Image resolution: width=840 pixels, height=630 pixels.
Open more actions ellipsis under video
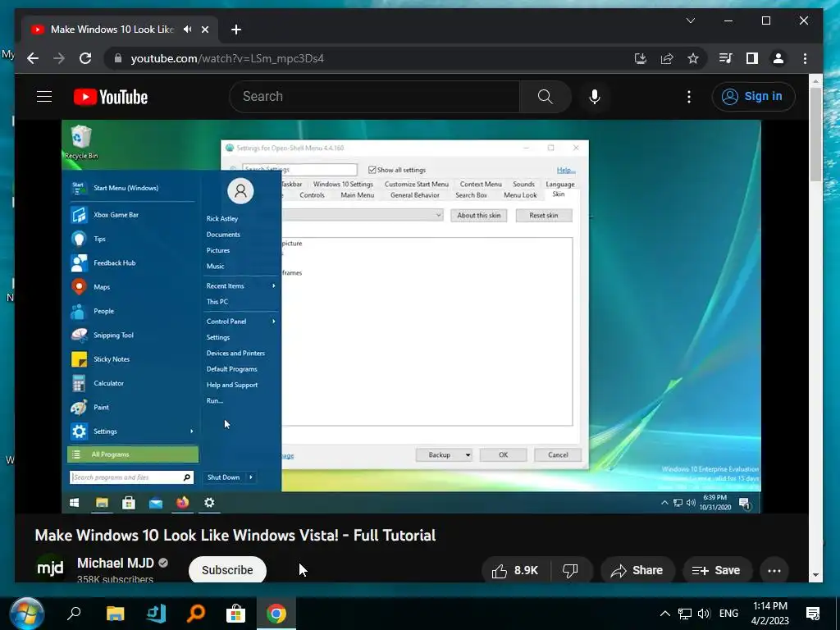coord(774,571)
